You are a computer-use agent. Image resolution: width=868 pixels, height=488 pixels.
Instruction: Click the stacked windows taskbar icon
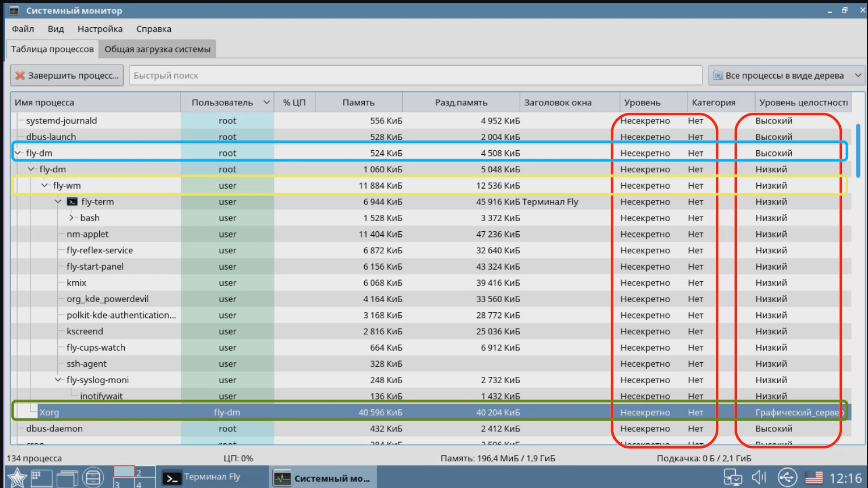coord(67,478)
